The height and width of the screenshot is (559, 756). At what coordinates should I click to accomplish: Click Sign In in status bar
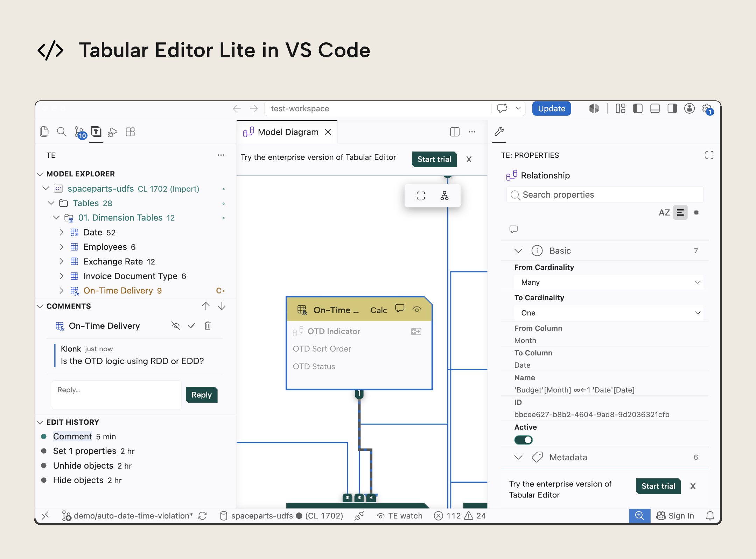[675, 516]
